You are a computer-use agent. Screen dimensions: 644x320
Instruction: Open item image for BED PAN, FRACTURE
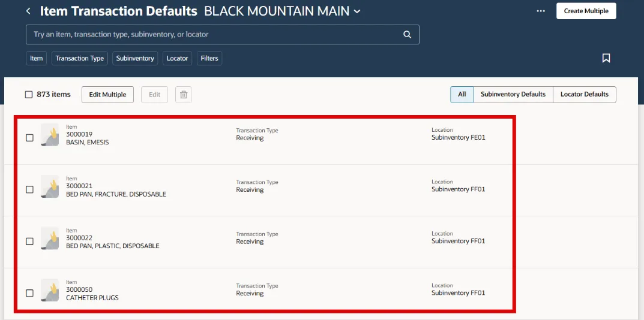point(50,186)
